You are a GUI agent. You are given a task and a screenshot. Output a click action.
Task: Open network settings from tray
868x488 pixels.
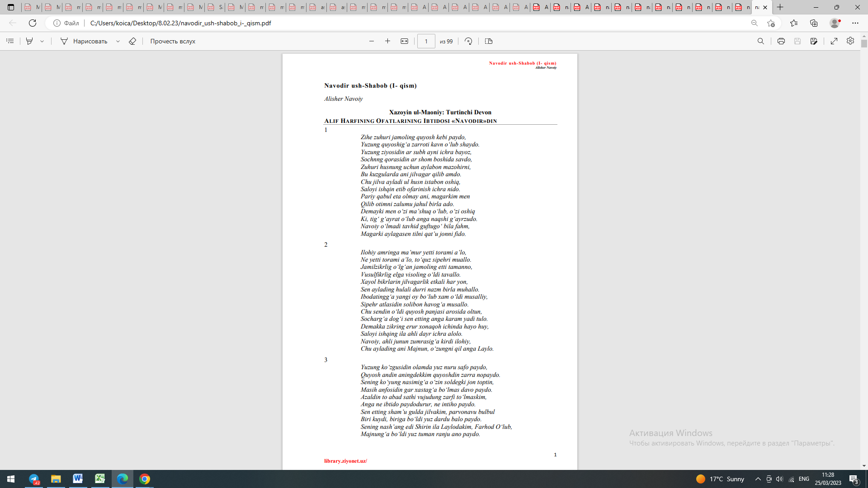pos(792,479)
